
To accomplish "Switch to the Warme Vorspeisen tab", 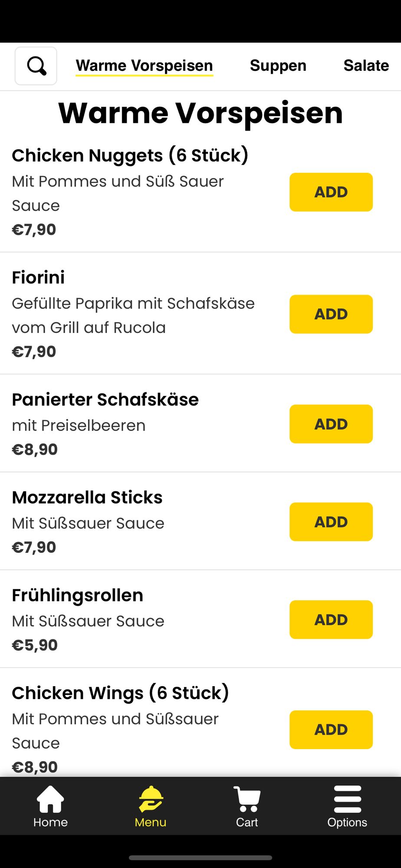I will click(x=145, y=66).
